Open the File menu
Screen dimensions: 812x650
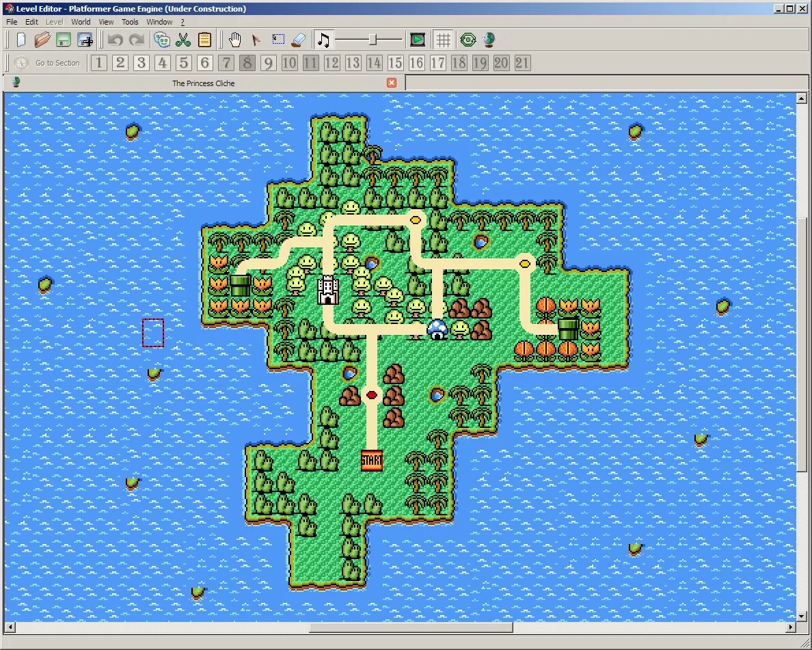coord(12,22)
